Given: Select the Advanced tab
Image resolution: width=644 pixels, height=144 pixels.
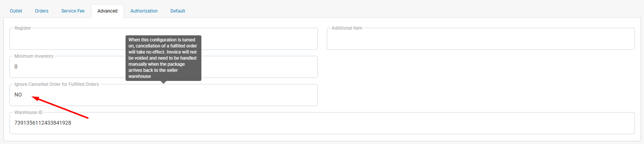Looking at the screenshot, I should click(x=107, y=11).
